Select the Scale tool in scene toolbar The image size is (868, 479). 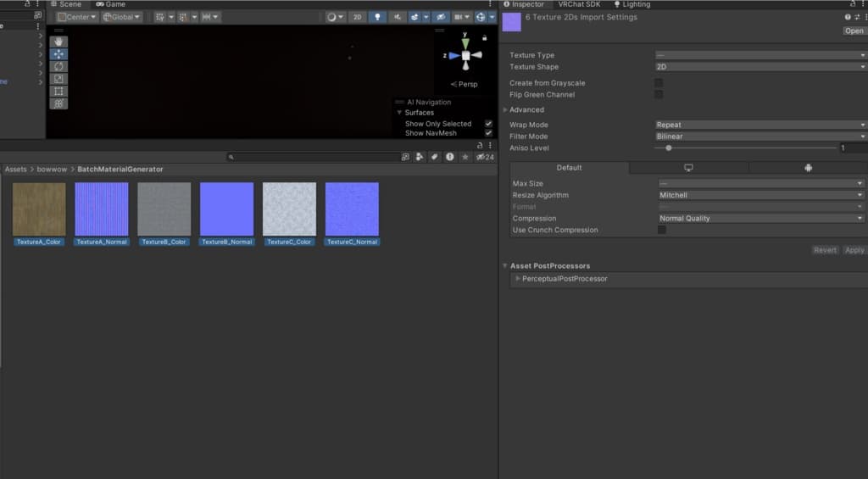58,79
